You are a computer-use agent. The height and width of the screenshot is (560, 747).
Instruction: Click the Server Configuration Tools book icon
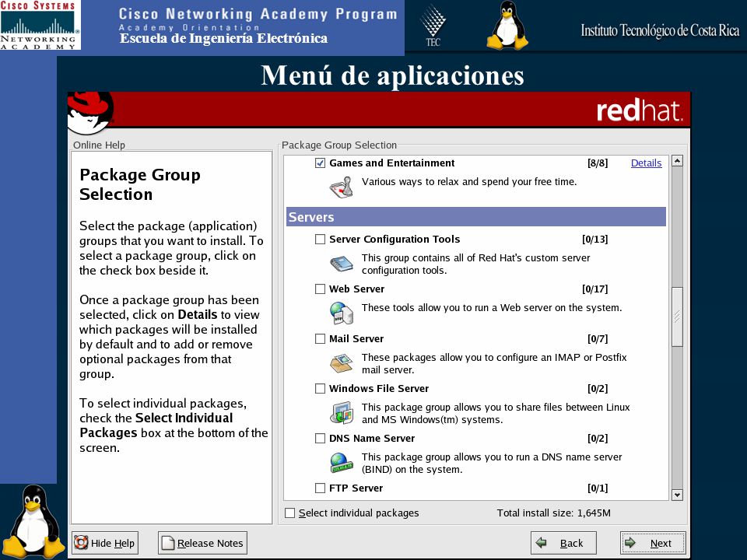[342, 264]
